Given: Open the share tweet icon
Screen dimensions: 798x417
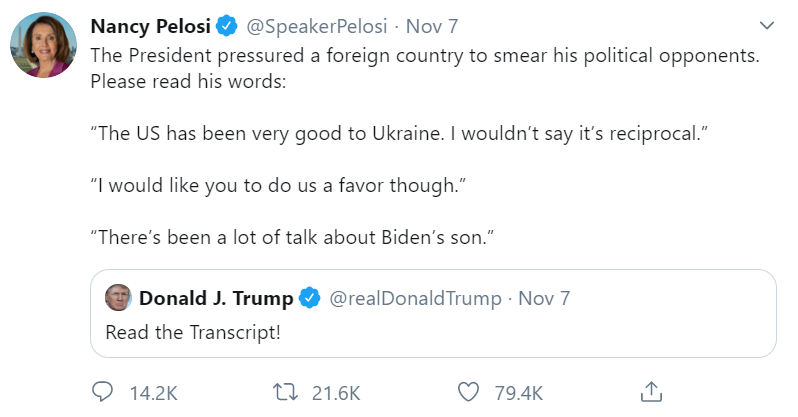Looking at the screenshot, I should 651,392.
